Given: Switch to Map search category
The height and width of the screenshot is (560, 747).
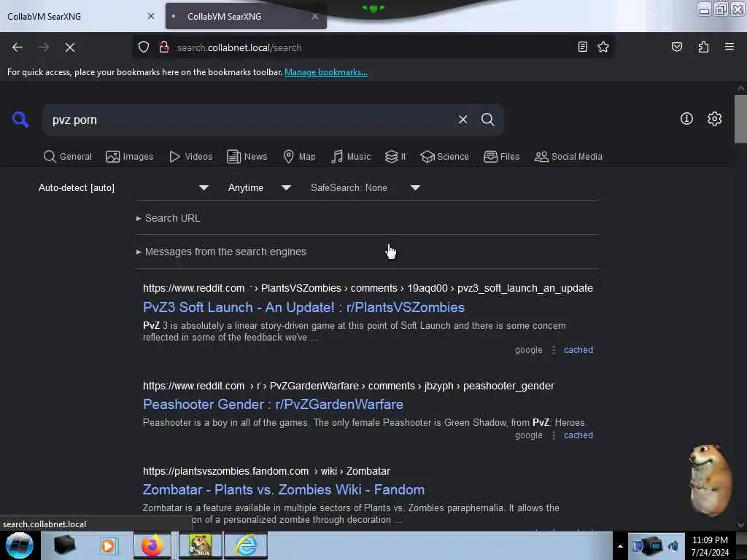Looking at the screenshot, I should click(x=299, y=157).
